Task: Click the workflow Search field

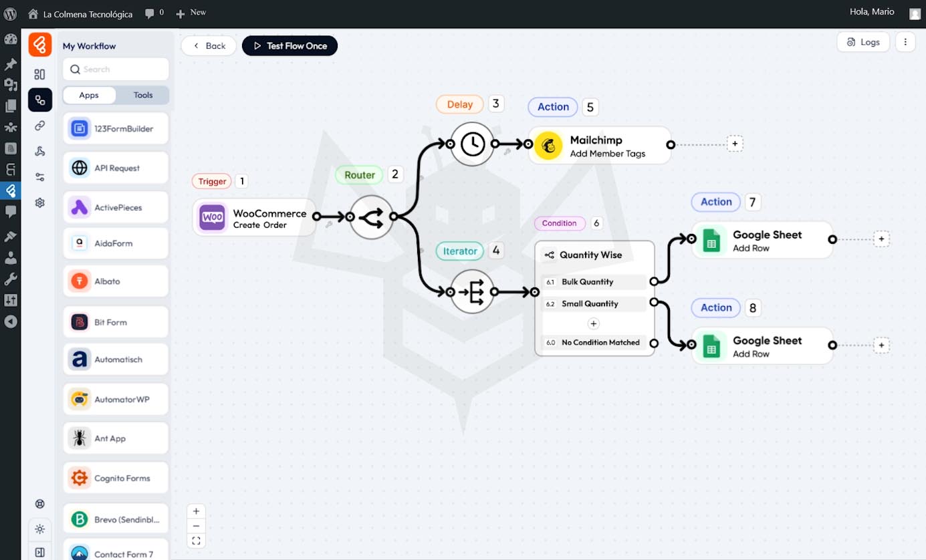Action: [116, 69]
